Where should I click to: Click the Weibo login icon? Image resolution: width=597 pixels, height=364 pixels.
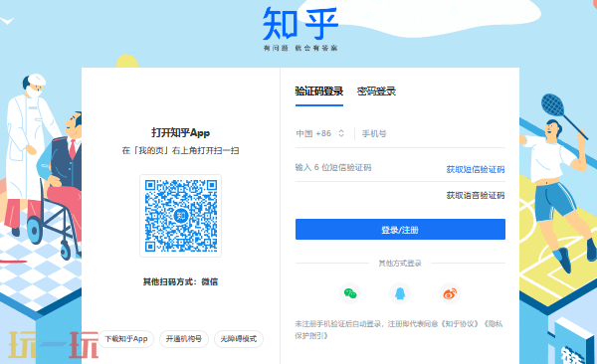[450, 293]
